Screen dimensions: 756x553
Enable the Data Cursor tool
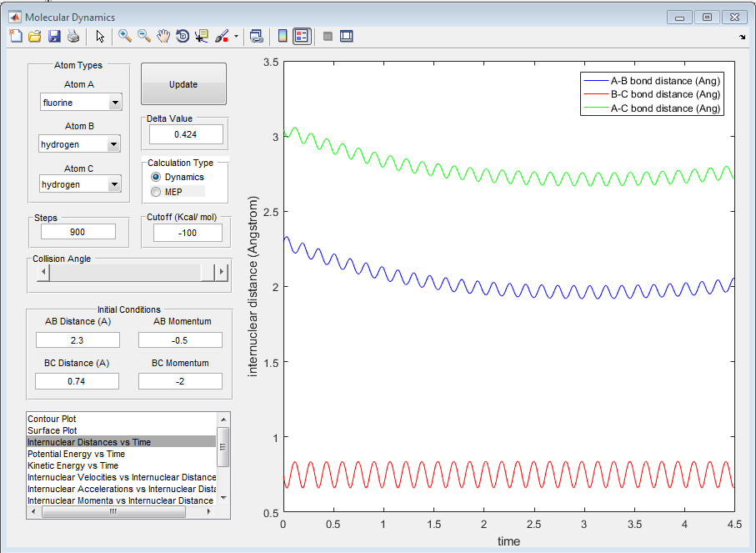(x=202, y=36)
